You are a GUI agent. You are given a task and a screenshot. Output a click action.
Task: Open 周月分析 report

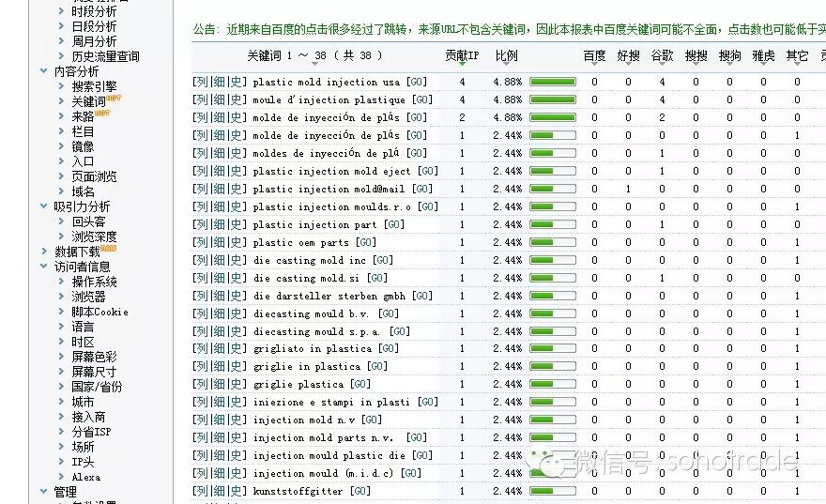pos(94,41)
